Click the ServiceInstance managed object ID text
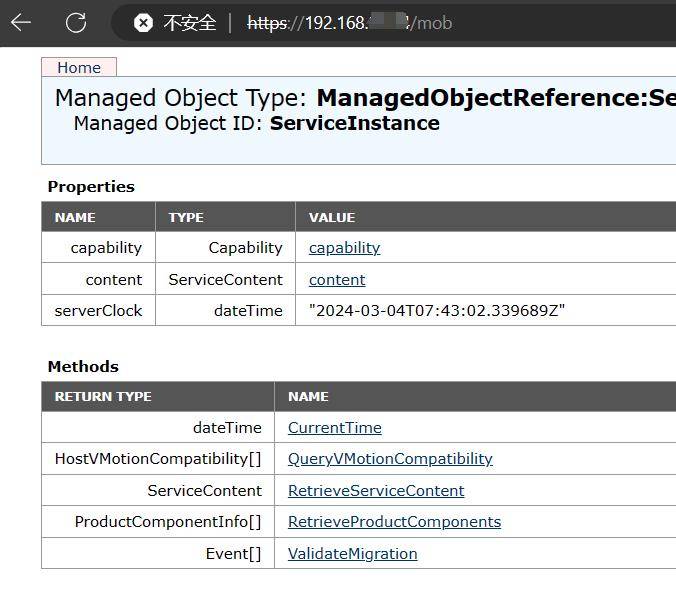 click(354, 123)
